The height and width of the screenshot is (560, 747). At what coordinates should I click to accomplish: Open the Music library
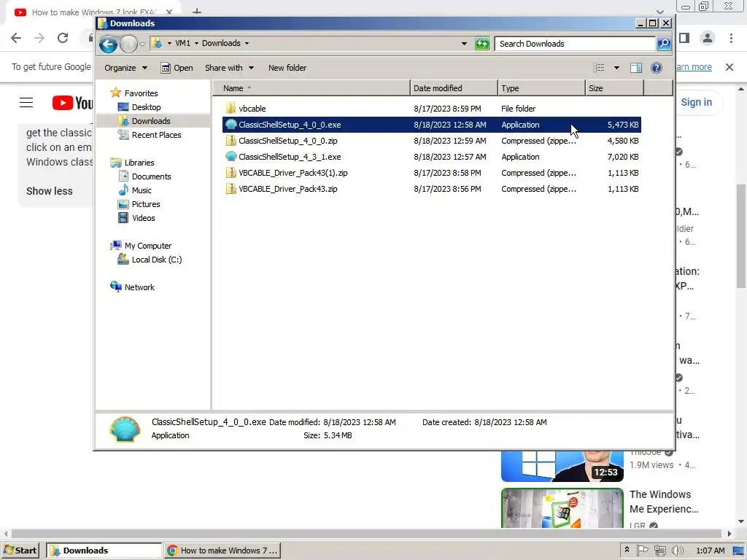pyautogui.click(x=142, y=190)
